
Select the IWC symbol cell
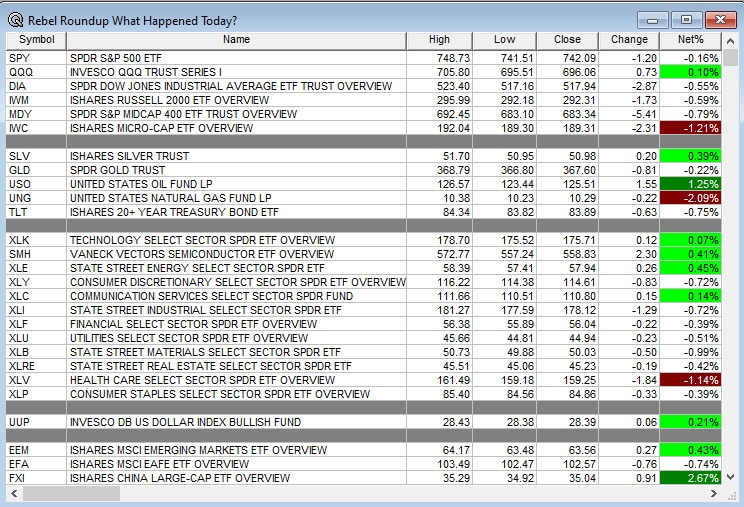(x=36, y=128)
